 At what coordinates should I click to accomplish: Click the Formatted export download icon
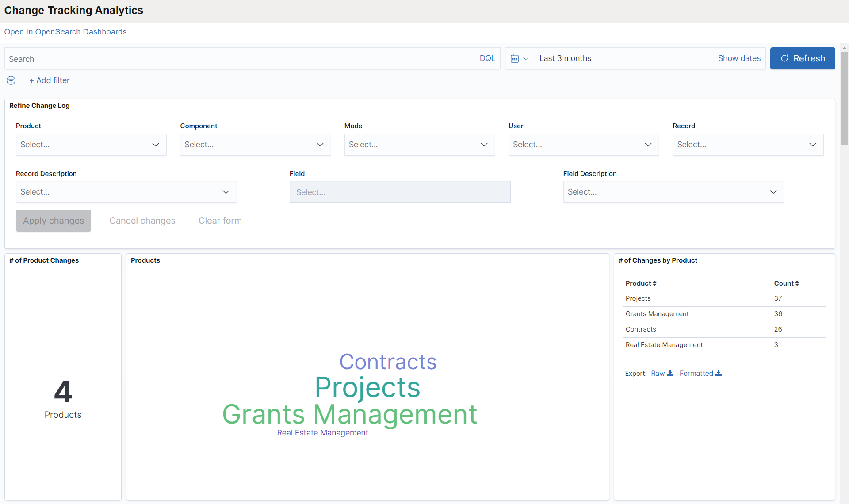pos(719,373)
